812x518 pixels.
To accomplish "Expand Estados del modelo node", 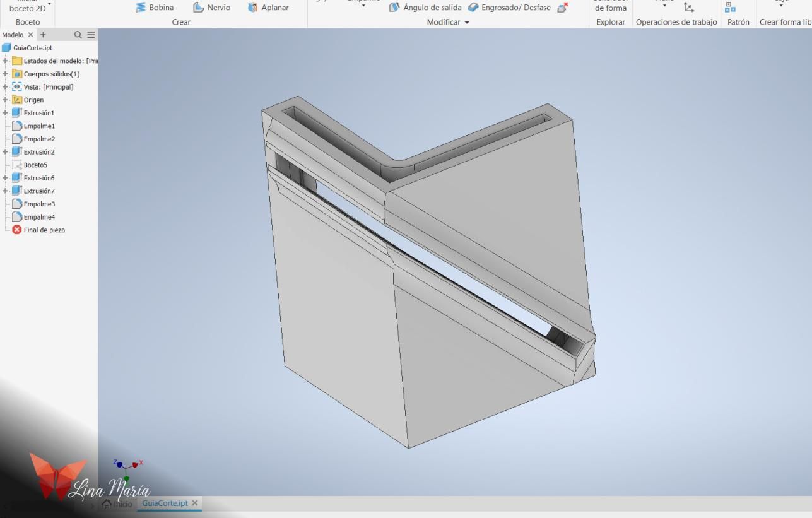I will 5,61.
